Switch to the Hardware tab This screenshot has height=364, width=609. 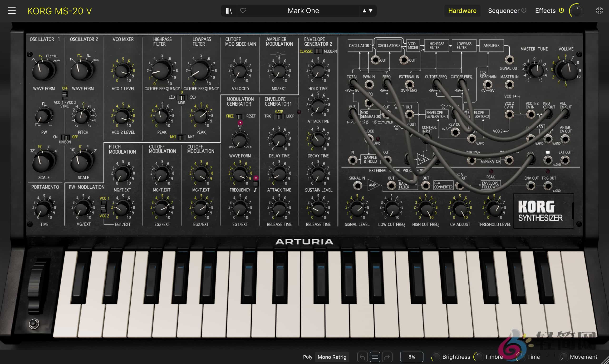[462, 10]
